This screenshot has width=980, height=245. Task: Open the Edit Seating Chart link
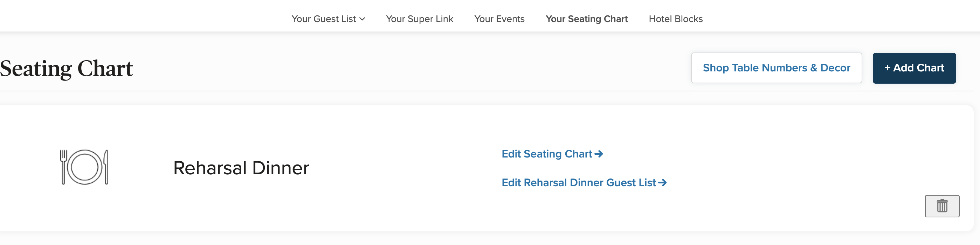pos(547,154)
